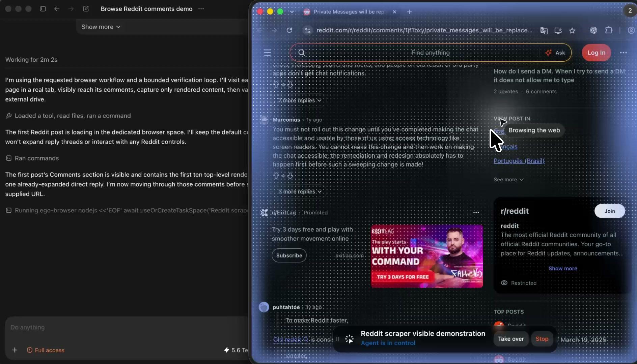Click the '6 comments' count
The image size is (637, 364).
(x=541, y=92)
